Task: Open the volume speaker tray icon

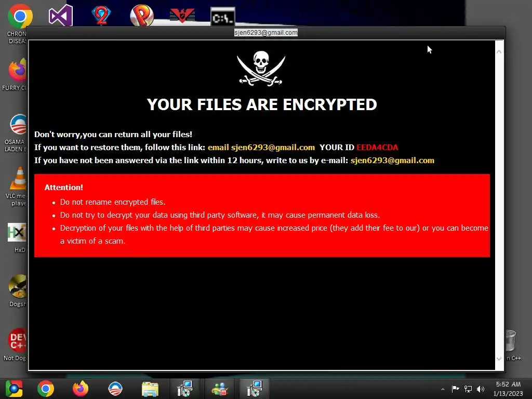Action: click(x=481, y=389)
